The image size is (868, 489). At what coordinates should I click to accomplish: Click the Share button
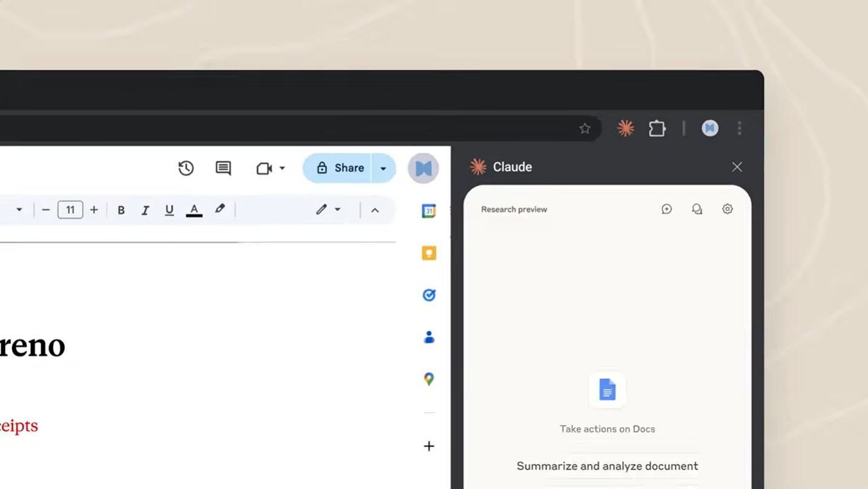click(x=340, y=168)
